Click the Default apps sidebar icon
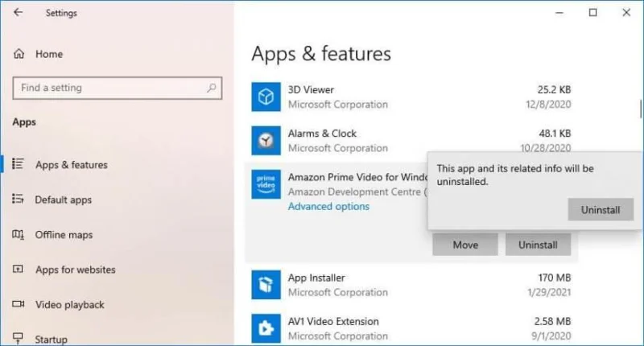 pos(18,199)
